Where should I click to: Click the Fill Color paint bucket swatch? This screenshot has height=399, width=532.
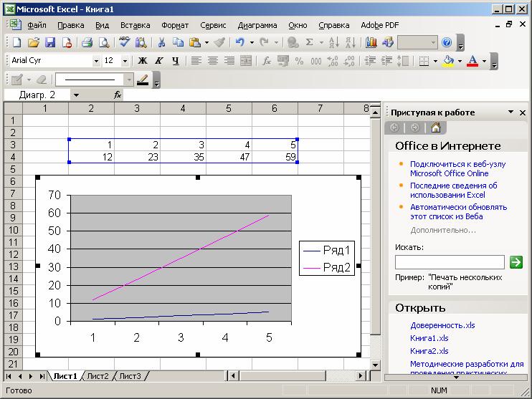click(x=449, y=61)
